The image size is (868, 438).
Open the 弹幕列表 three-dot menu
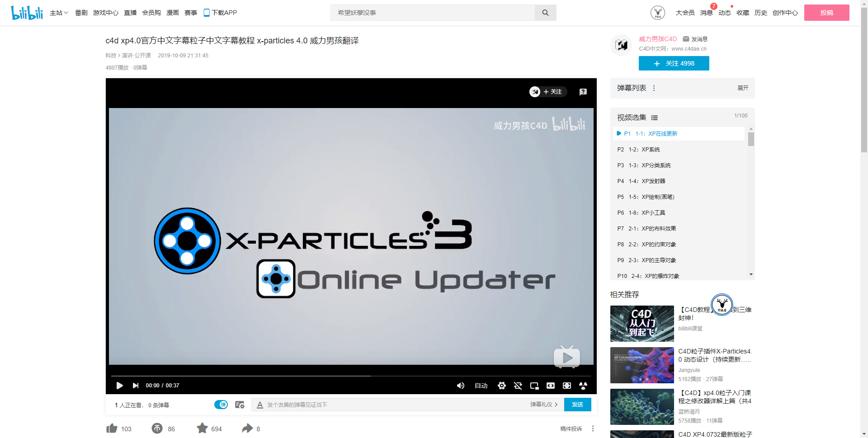pos(654,88)
